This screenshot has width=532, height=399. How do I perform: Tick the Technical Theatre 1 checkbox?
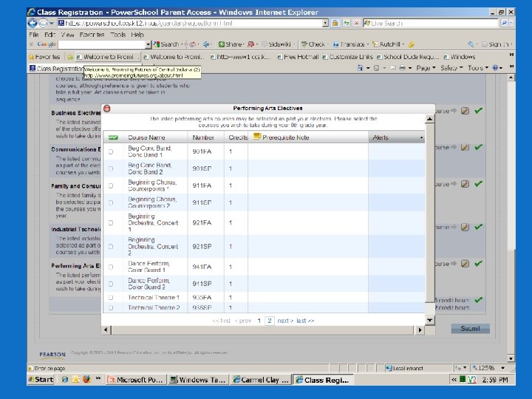tap(111, 298)
